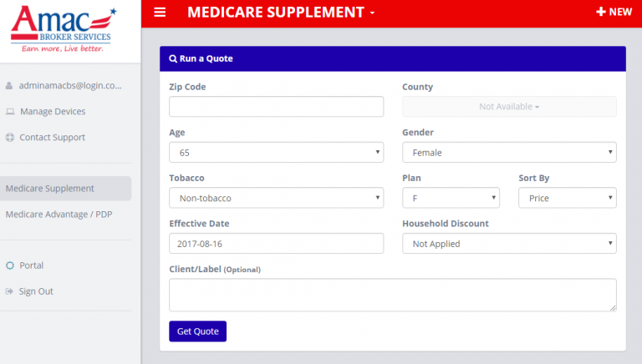The height and width of the screenshot is (364, 642).
Task: Expand the Household Discount dropdown
Action: coord(509,244)
